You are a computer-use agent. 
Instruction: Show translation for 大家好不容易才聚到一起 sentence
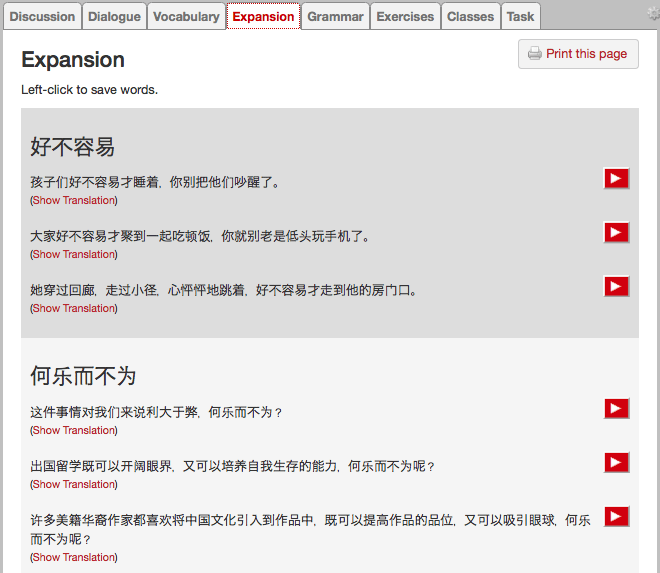tap(74, 254)
